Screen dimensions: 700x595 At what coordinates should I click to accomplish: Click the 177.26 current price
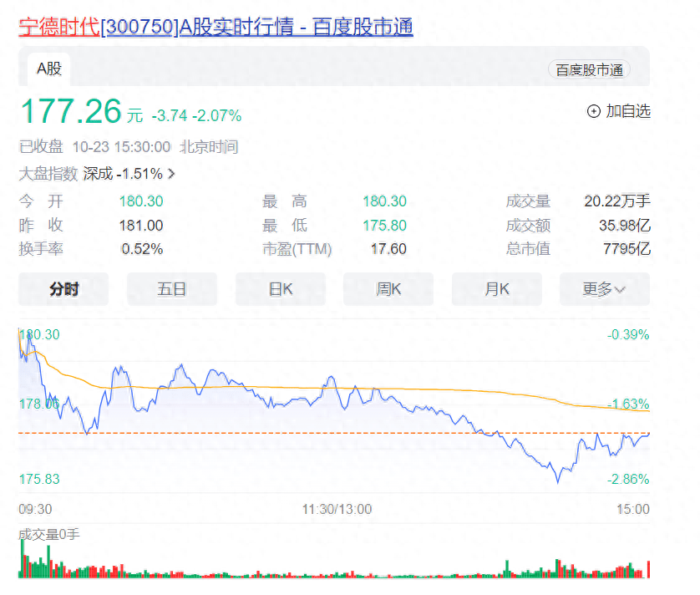70,112
